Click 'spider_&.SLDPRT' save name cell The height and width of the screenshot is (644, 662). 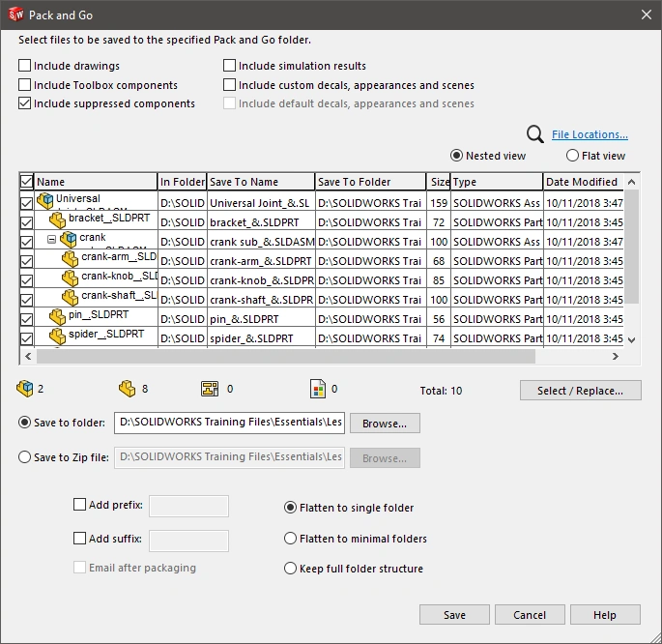pyautogui.click(x=261, y=338)
